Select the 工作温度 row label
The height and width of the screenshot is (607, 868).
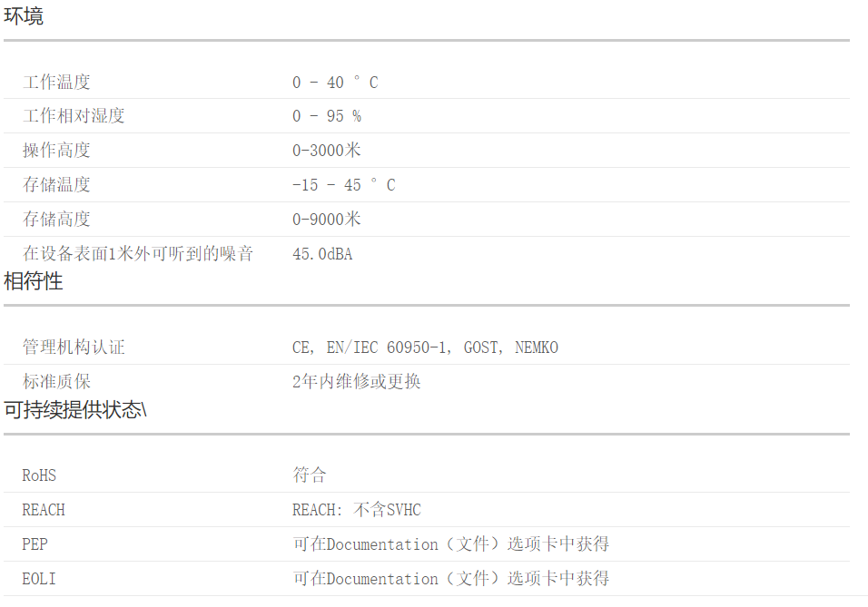click(x=56, y=83)
